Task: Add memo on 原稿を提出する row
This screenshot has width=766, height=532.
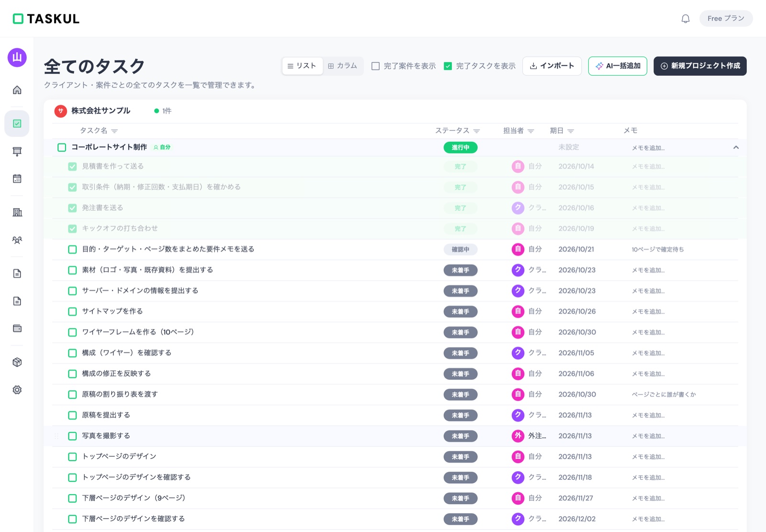Action: [648, 415]
